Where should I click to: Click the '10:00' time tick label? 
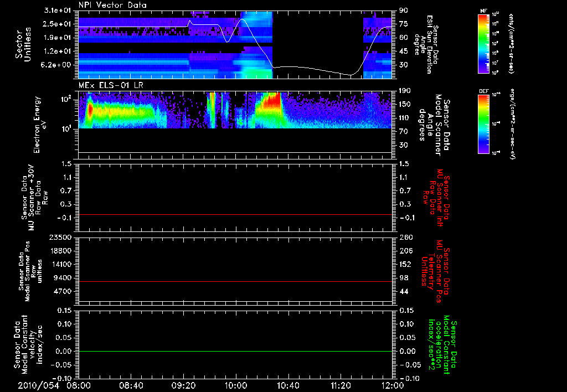click(236, 385)
